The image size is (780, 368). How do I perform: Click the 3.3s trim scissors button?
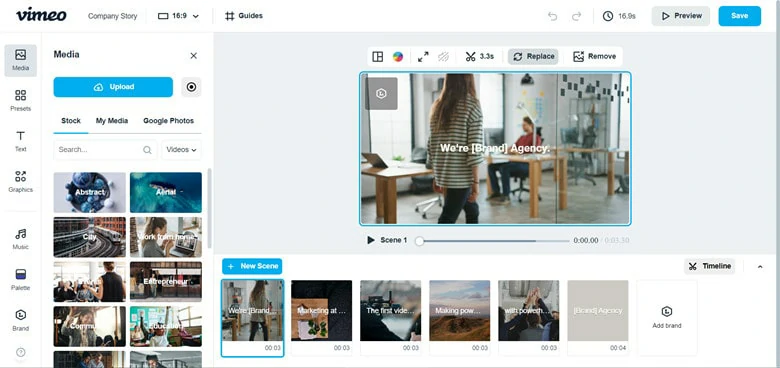point(480,57)
